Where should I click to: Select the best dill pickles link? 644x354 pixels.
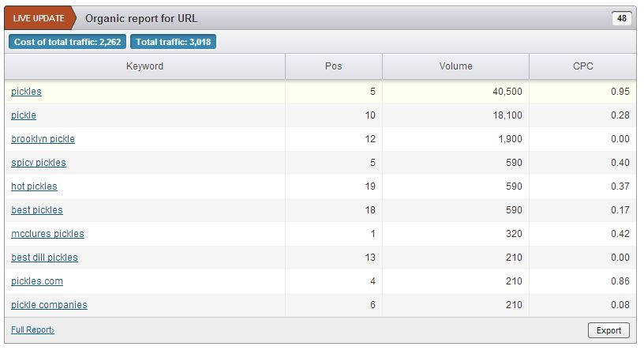[x=44, y=258]
